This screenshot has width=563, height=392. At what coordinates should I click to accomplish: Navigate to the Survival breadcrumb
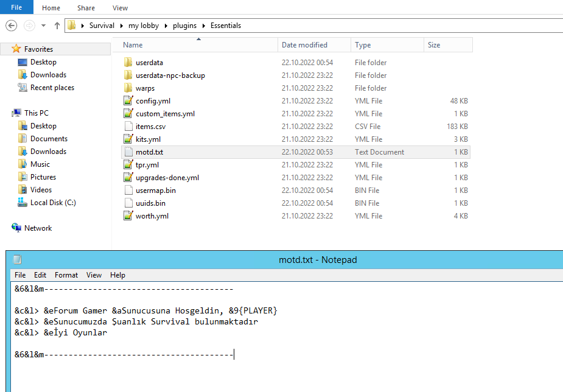[102, 26]
